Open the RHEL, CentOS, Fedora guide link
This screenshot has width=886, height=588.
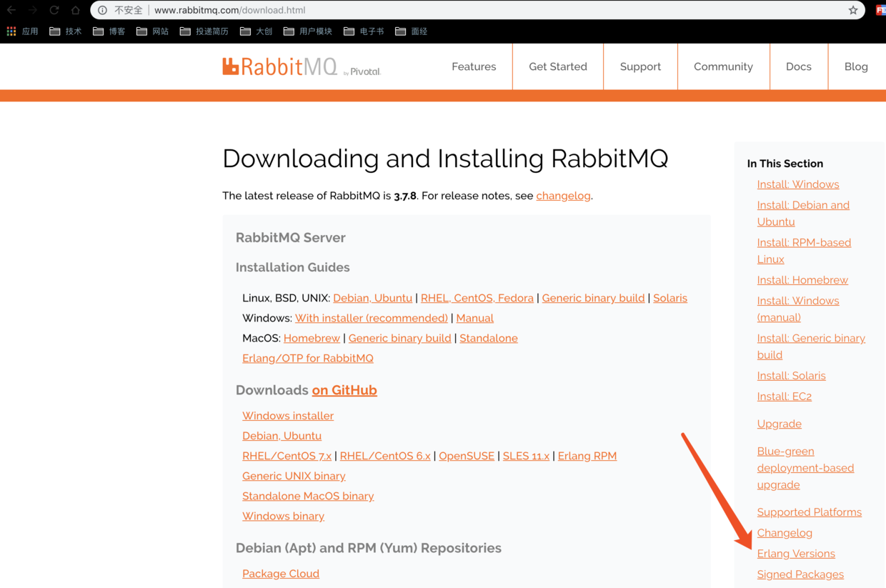[x=477, y=298]
